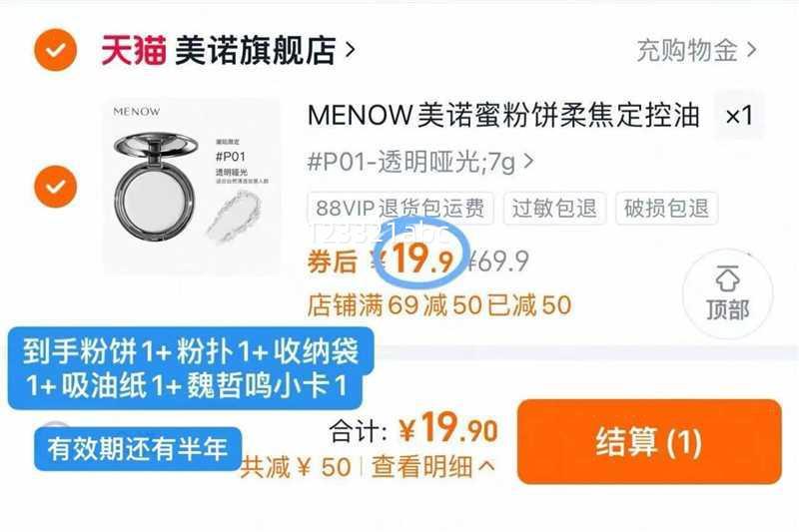Image resolution: width=799 pixels, height=532 pixels.
Task: Click the 券后 ¥19.9 price
Action: click(x=381, y=261)
